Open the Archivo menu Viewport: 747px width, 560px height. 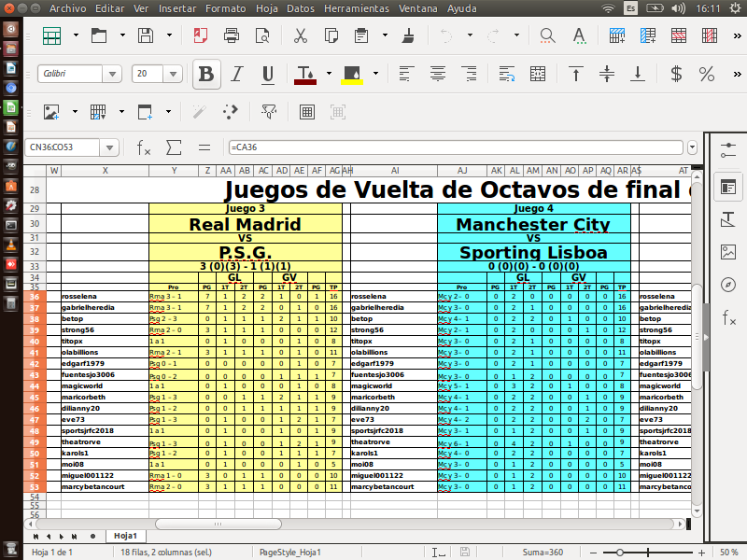pos(67,8)
